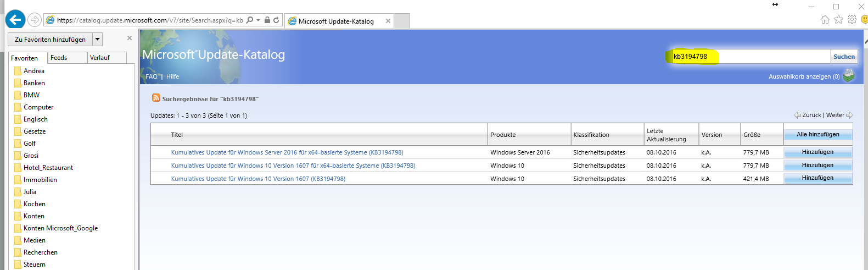Screen dimensions: 868x270
Task: Close the Microsoft Update-Katalog tab
Action: pyautogui.click(x=388, y=21)
